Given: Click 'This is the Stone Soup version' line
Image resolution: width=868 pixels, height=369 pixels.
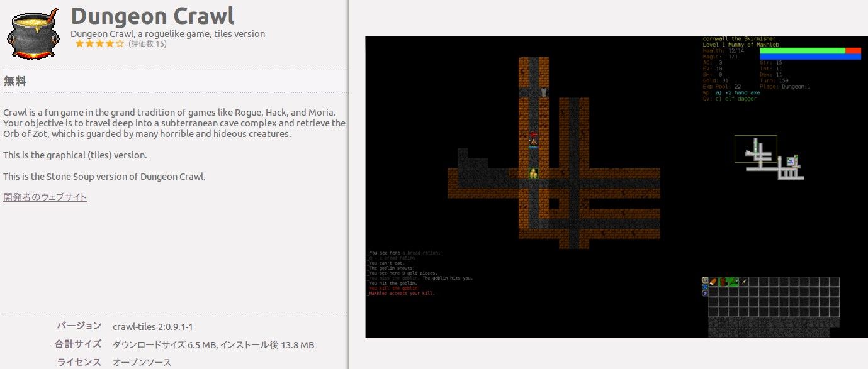Looking at the screenshot, I should pos(104,176).
